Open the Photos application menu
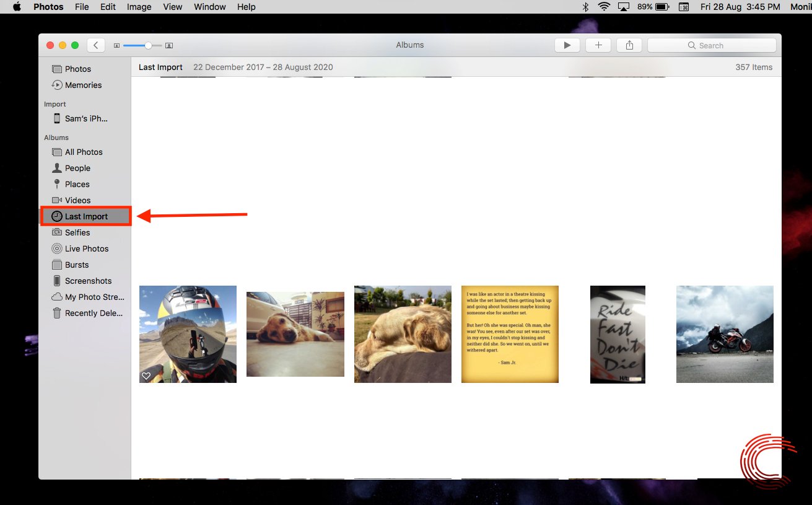 (48, 7)
